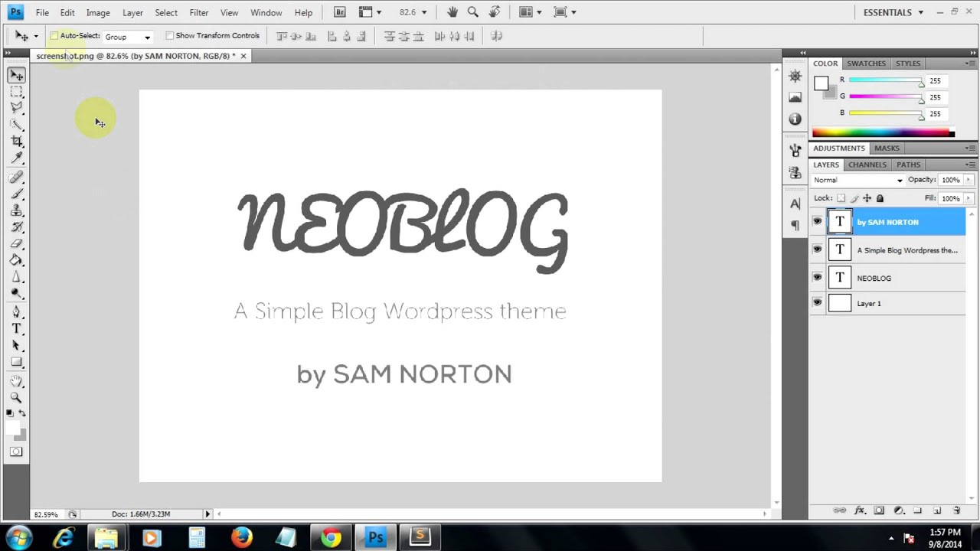Click Create new layer button
This screenshot has width=980, height=551.
click(937, 510)
